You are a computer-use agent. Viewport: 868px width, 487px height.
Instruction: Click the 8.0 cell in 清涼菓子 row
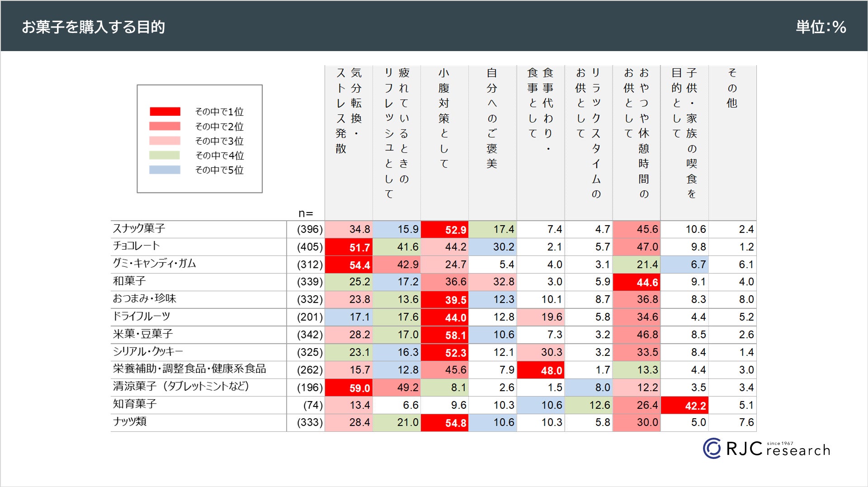coord(589,388)
